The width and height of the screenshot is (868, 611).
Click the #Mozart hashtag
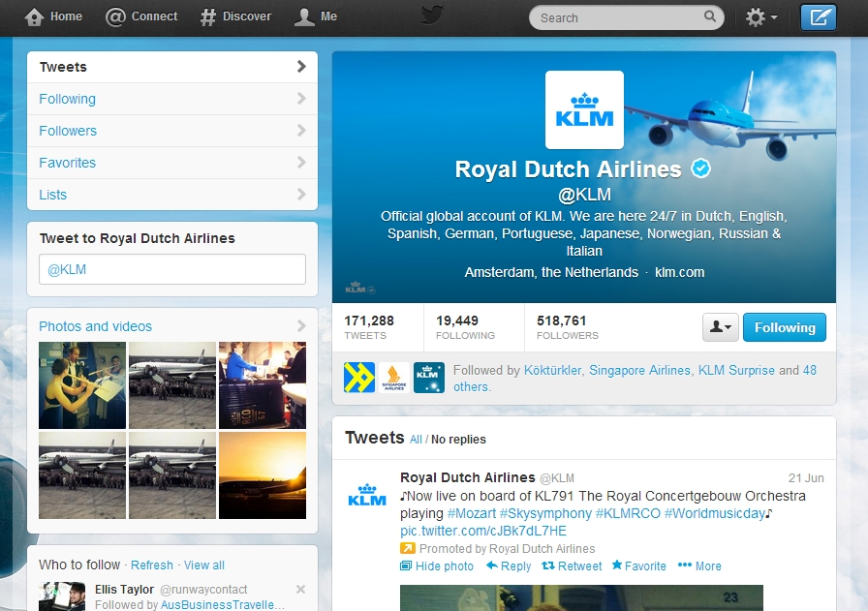(x=472, y=513)
